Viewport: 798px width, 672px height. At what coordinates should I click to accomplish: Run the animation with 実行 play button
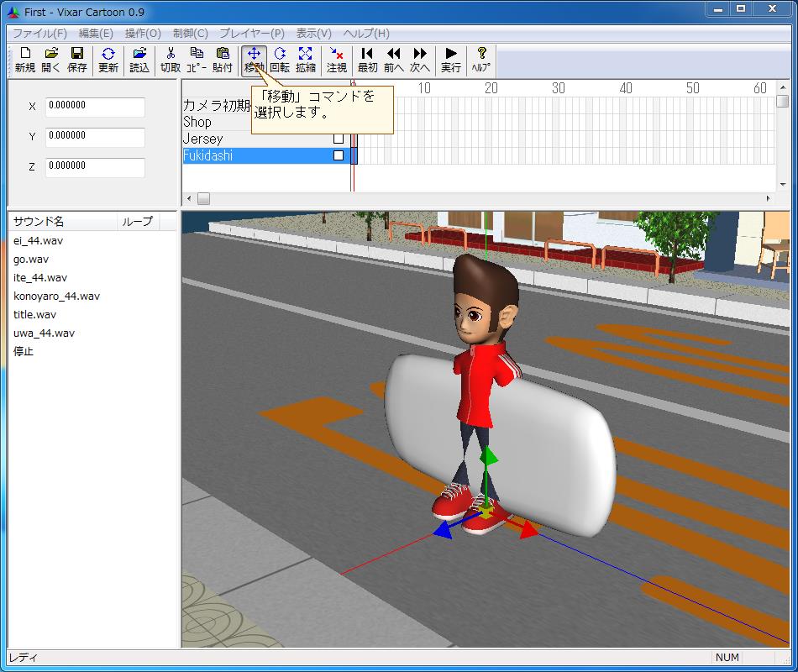pyautogui.click(x=451, y=60)
